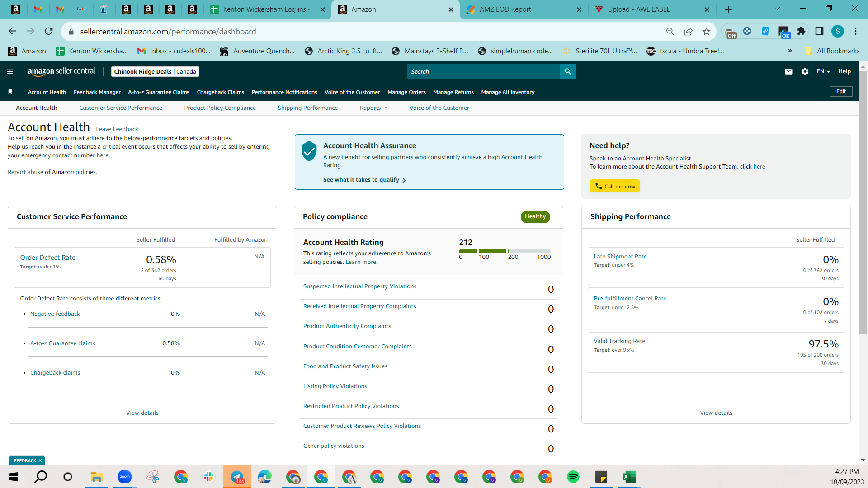The height and width of the screenshot is (488, 868).
Task: Open Excel from the taskbar
Action: [629, 477]
